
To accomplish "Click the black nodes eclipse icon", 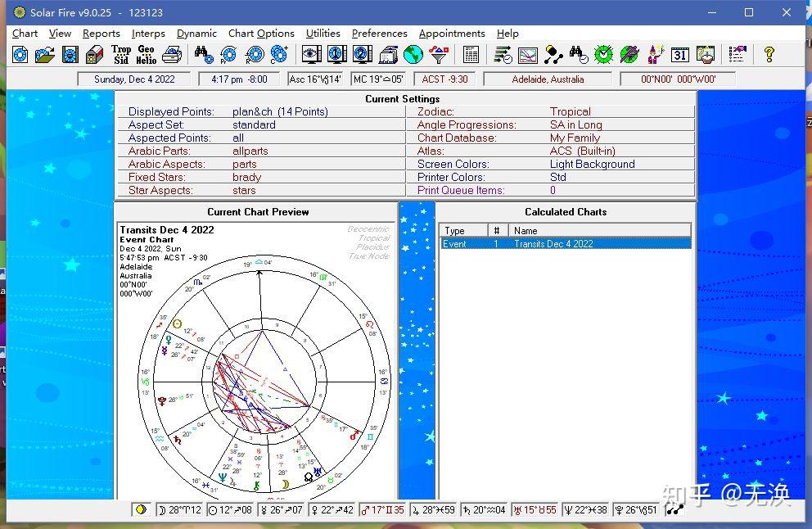I will point(553,54).
